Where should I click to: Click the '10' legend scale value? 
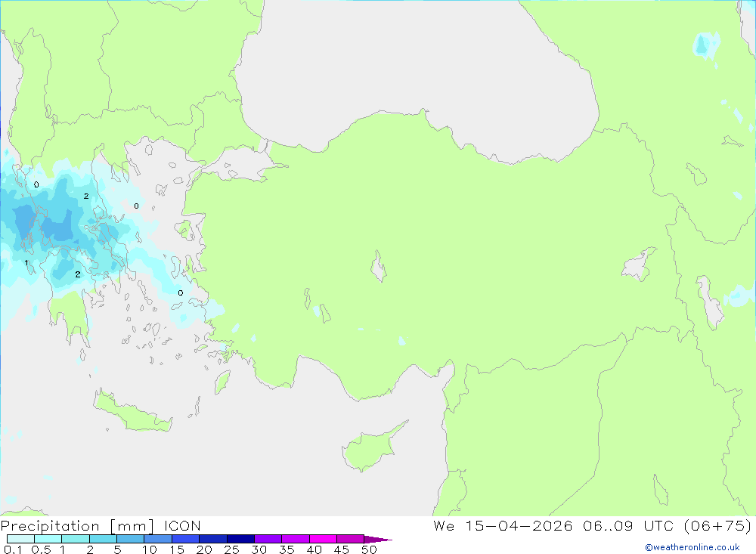tap(150, 549)
